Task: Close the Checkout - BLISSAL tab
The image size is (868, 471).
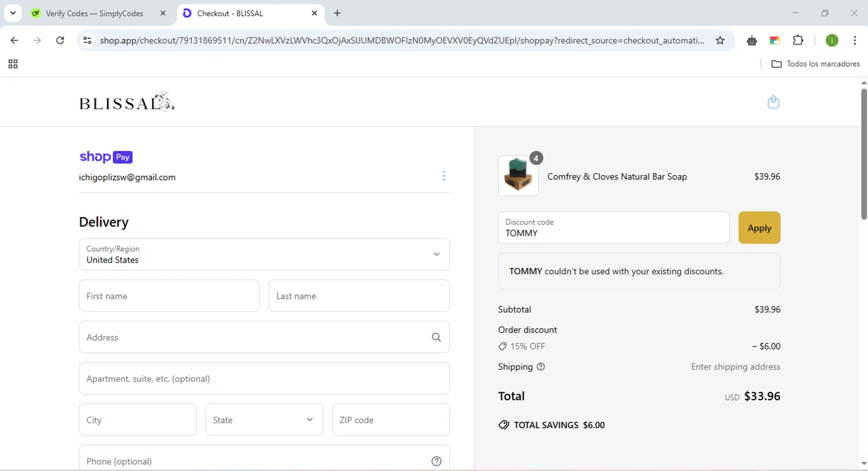Action: [x=314, y=13]
